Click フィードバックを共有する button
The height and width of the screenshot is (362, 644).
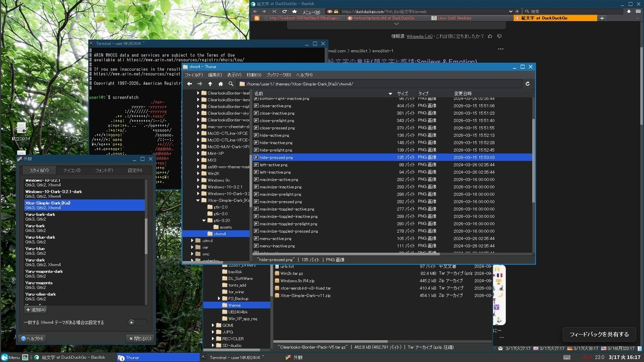(x=599, y=334)
